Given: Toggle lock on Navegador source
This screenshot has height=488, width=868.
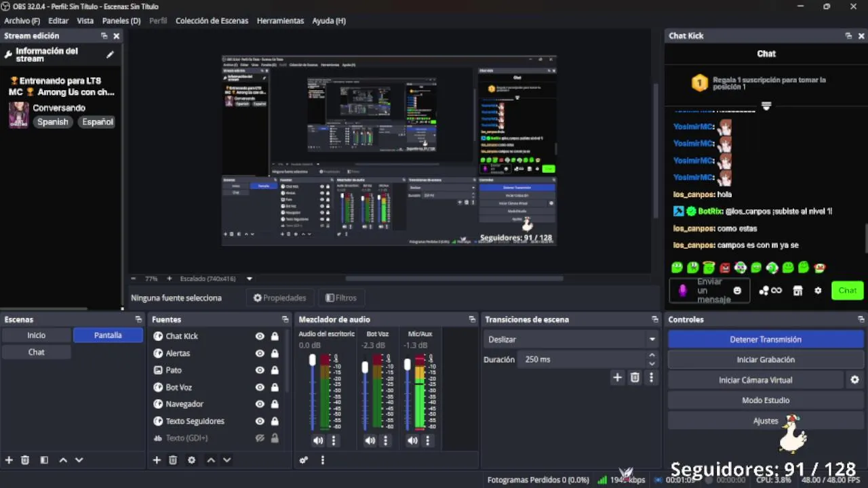Looking at the screenshot, I should click(275, 404).
